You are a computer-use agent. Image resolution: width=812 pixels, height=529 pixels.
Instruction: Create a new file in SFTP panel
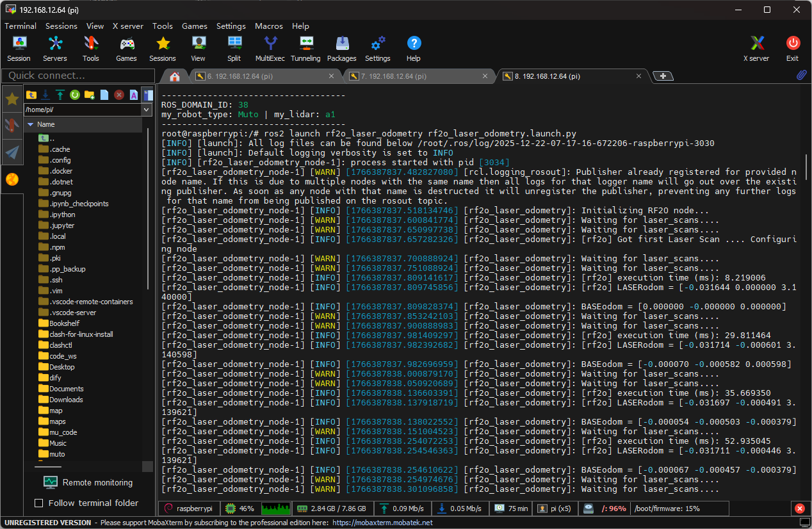coord(104,95)
